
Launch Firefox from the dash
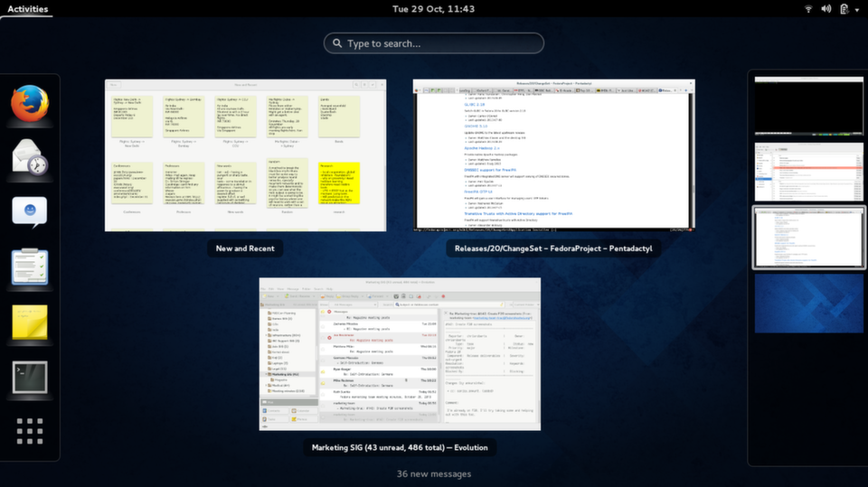point(30,104)
